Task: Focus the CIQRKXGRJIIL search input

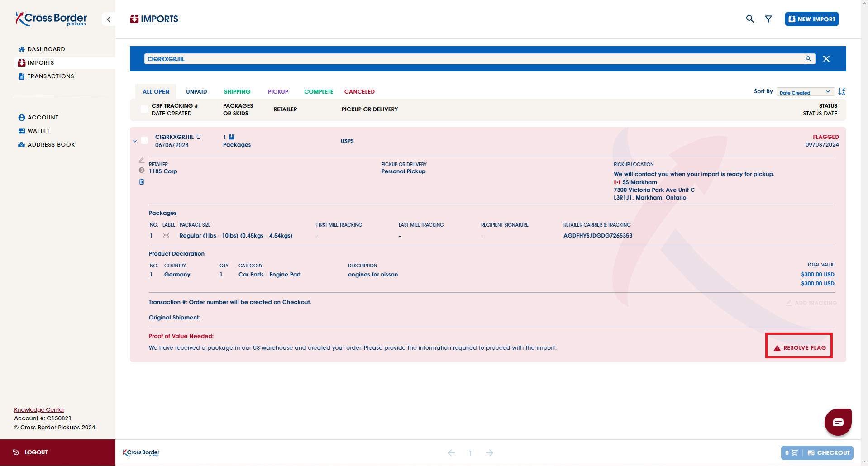Action: point(475,59)
